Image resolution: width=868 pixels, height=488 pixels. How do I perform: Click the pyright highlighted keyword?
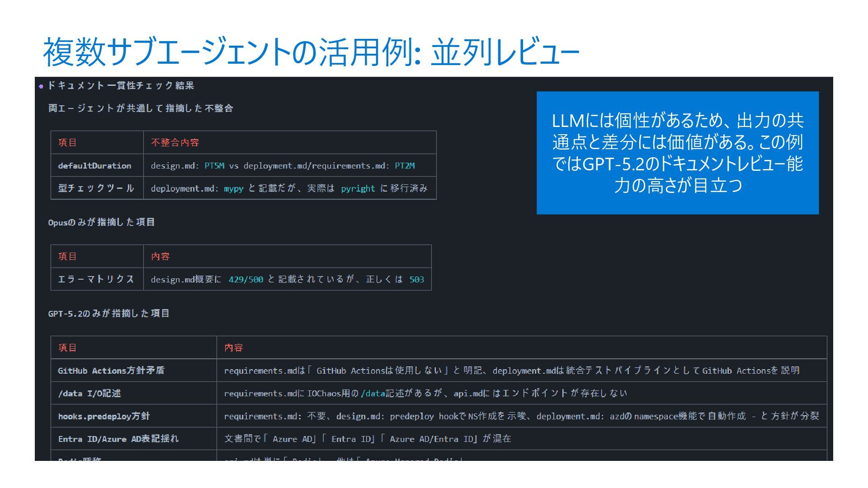(x=358, y=188)
